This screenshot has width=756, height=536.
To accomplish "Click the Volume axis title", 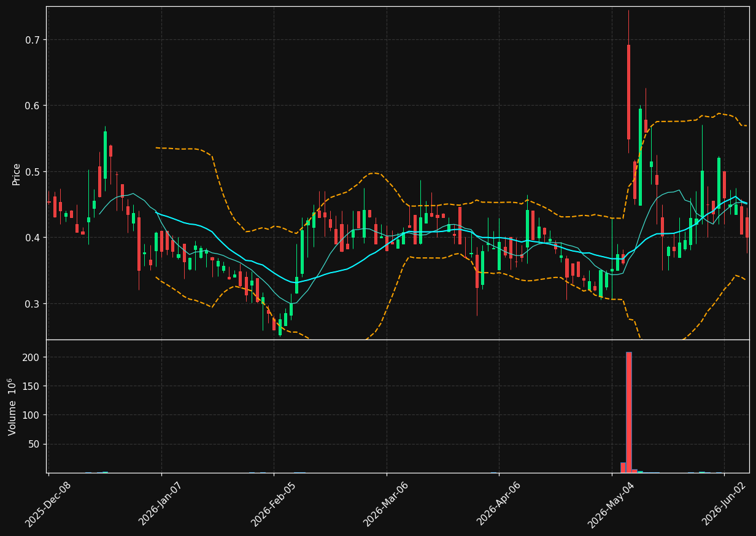I will point(13,406).
